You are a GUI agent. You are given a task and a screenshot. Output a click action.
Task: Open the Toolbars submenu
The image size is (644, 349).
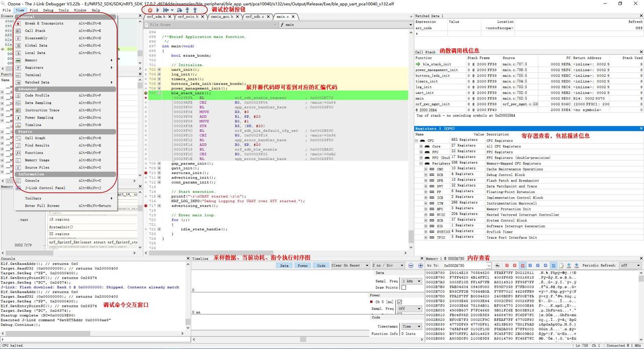point(66,199)
